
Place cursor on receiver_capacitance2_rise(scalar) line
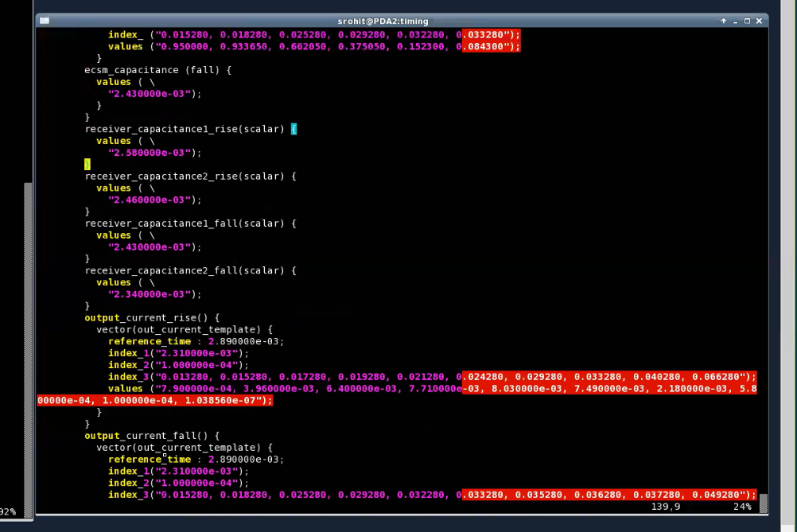[185, 177]
